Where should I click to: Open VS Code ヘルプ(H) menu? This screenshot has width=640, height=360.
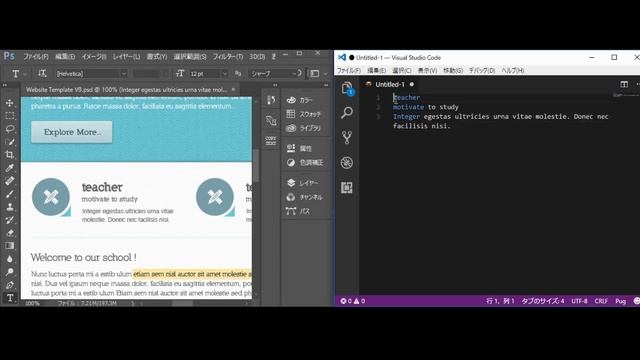513,70
